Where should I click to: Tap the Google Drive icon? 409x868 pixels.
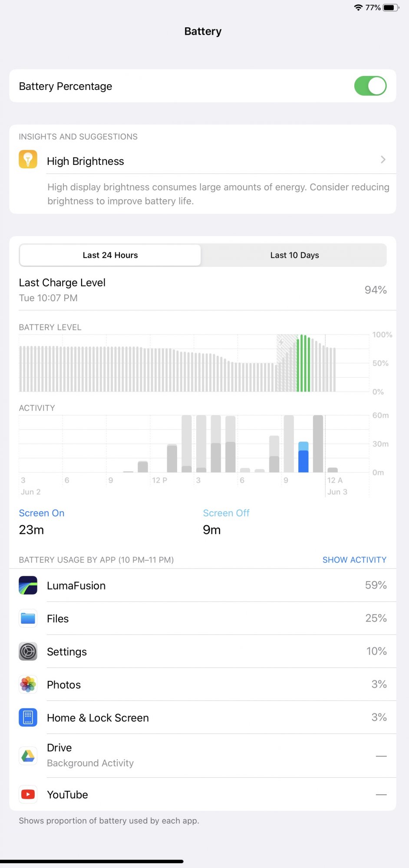(x=28, y=756)
